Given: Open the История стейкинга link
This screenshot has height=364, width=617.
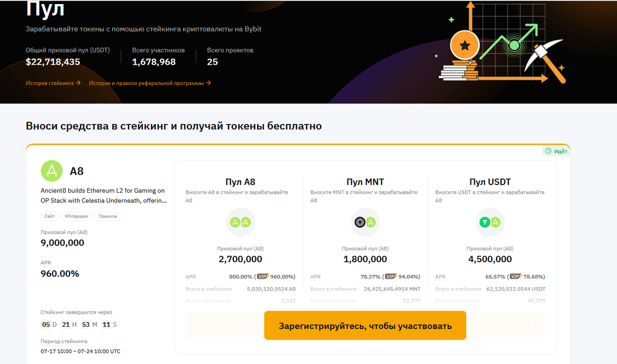Looking at the screenshot, I should (x=53, y=83).
